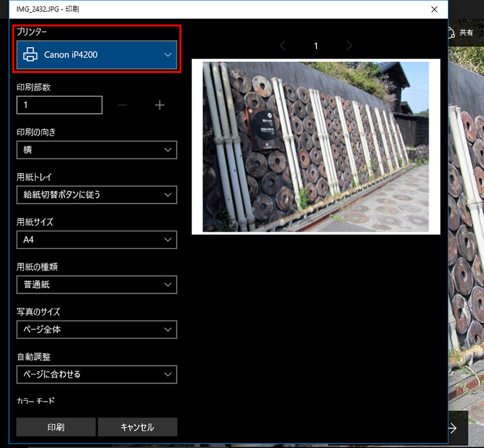Image resolution: width=484 pixels, height=448 pixels.
Task: Increase print copies with plus button
Action: pos(159,105)
